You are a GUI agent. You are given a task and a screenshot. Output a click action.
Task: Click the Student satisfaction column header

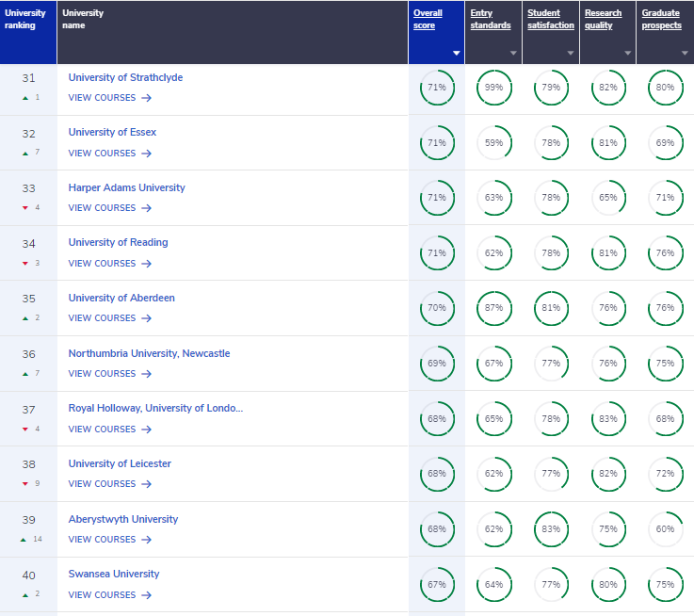point(550,20)
